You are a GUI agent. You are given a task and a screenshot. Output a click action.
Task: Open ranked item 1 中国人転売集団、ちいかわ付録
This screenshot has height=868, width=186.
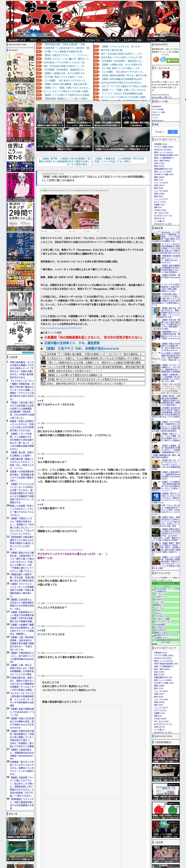coord(22,370)
